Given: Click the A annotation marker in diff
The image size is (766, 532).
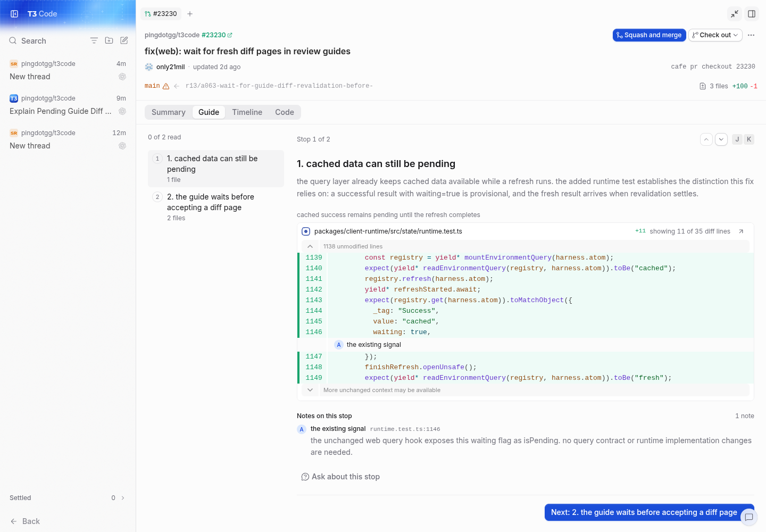Looking at the screenshot, I should [339, 345].
